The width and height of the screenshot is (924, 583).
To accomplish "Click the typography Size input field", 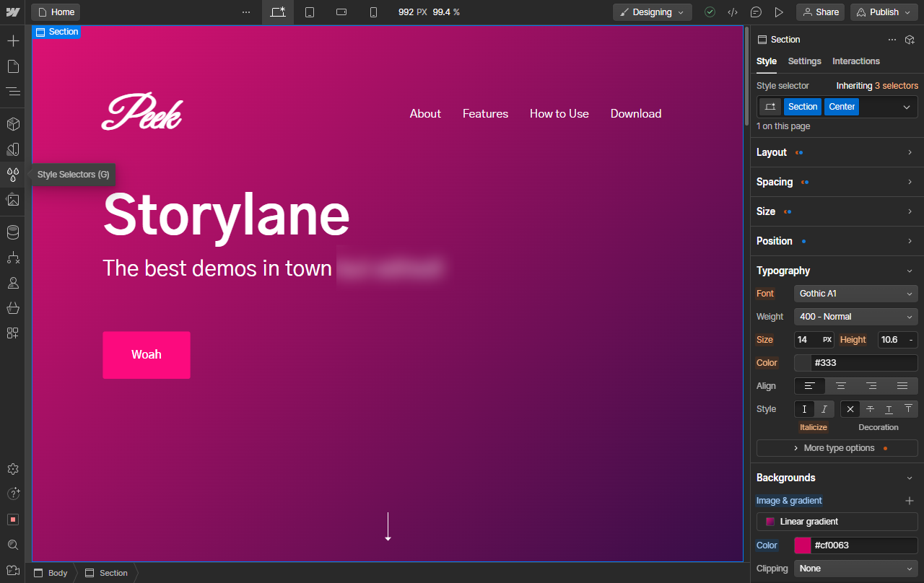I will click(x=807, y=340).
